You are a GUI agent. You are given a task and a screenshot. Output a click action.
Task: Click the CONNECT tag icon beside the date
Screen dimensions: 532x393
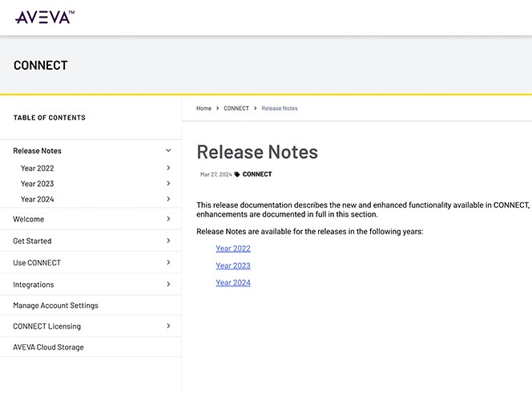click(x=237, y=175)
